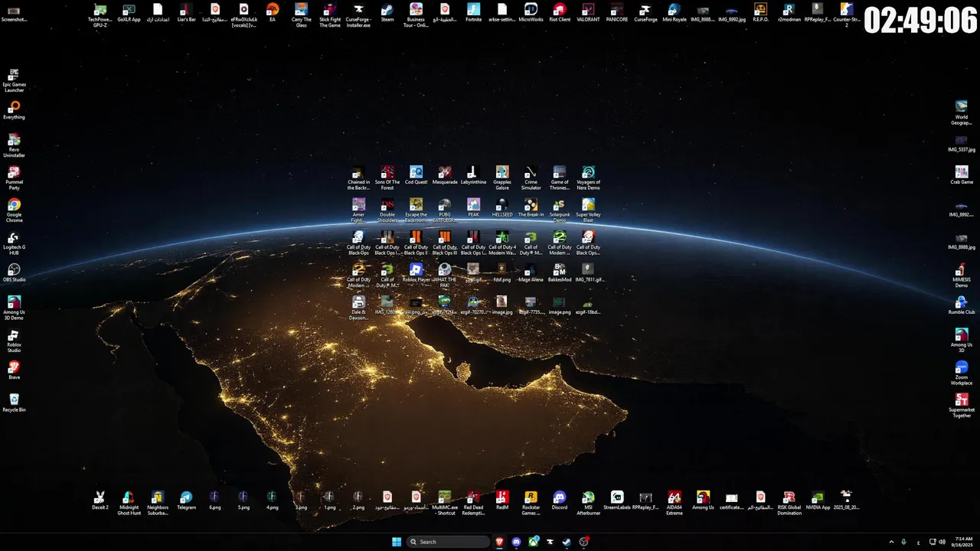The image size is (980, 551).
Task: Select the R.E.P.O. game icon
Action: point(760,13)
